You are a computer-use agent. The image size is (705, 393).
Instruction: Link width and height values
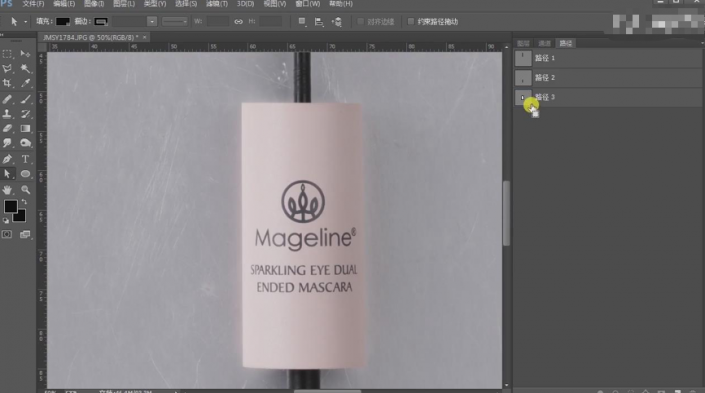click(x=238, y=22)
